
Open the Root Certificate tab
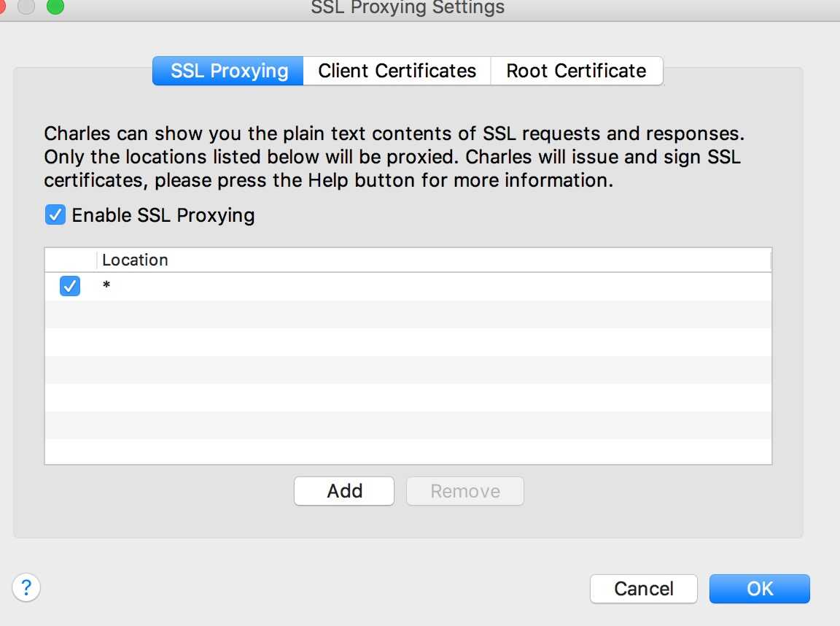577,71
